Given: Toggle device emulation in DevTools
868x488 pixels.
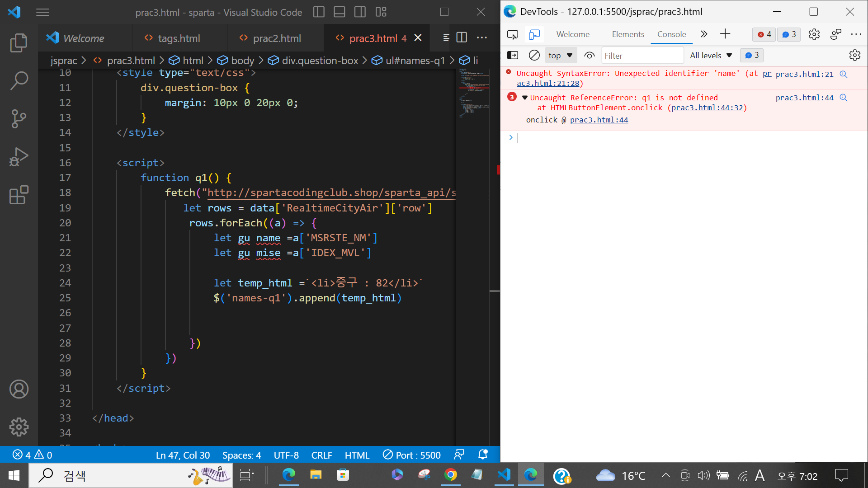Looking at the screenshot, I should [534, 34].
